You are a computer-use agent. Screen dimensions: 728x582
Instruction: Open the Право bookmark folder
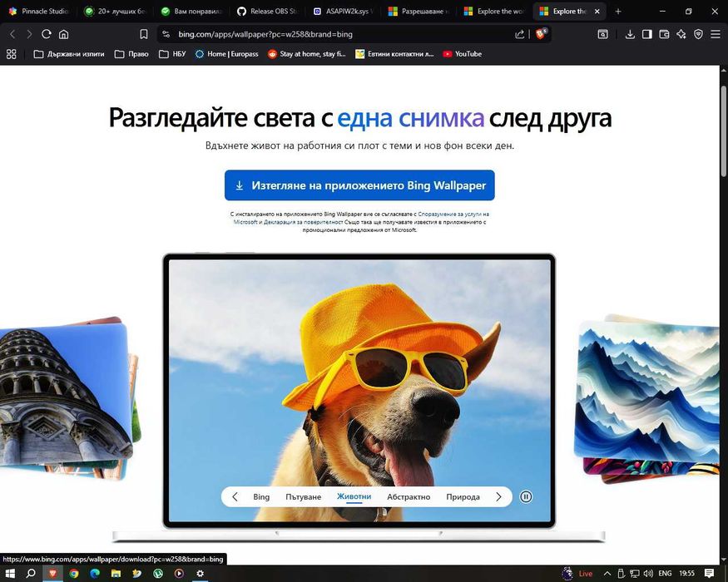click(x=131, y=54)
